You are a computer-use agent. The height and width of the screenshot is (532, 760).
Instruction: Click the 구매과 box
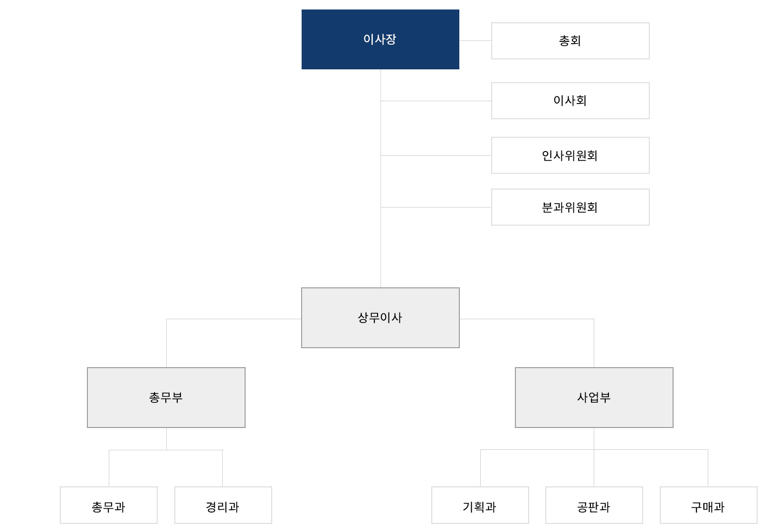point(708,505)
